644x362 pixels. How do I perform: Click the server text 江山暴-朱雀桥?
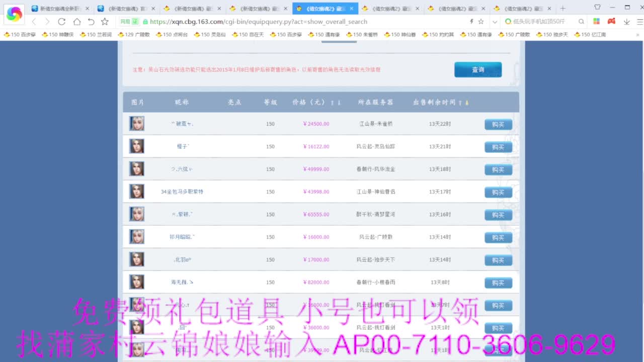point(376,124)
